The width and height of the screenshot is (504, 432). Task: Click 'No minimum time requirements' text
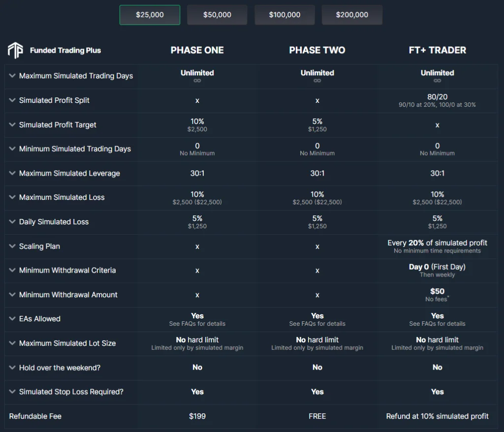coord(438,251)
